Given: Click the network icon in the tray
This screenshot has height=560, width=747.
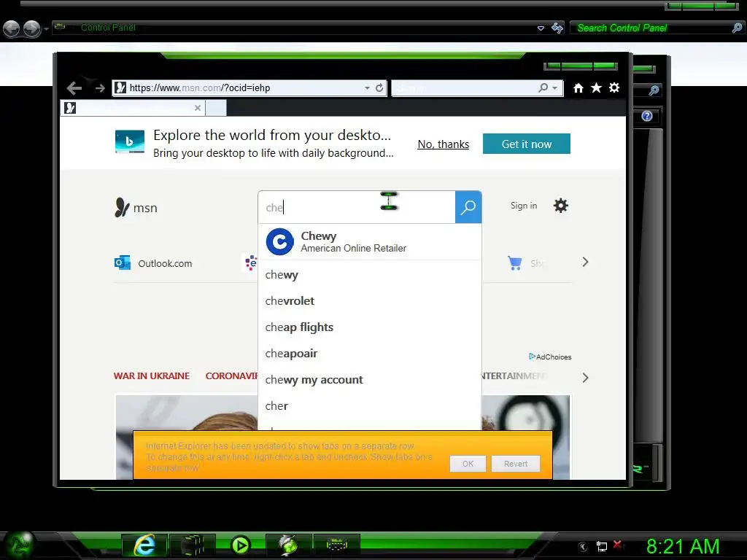Looking at the screenshot, I should [602, 547].
